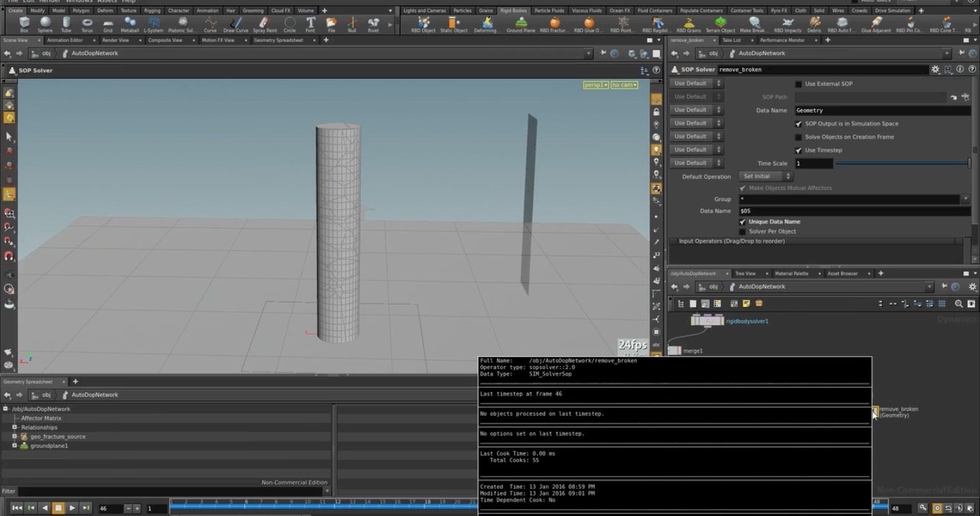Click the rigidbodysolver1 node
The image size is (980, 516).
click(708, 320)
